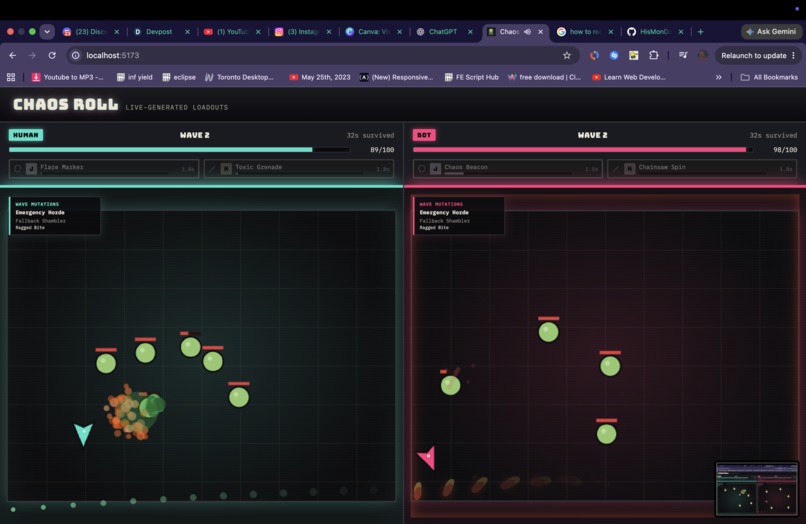
Task: Open the eclipse bookmark
Action: pos(179,77)
